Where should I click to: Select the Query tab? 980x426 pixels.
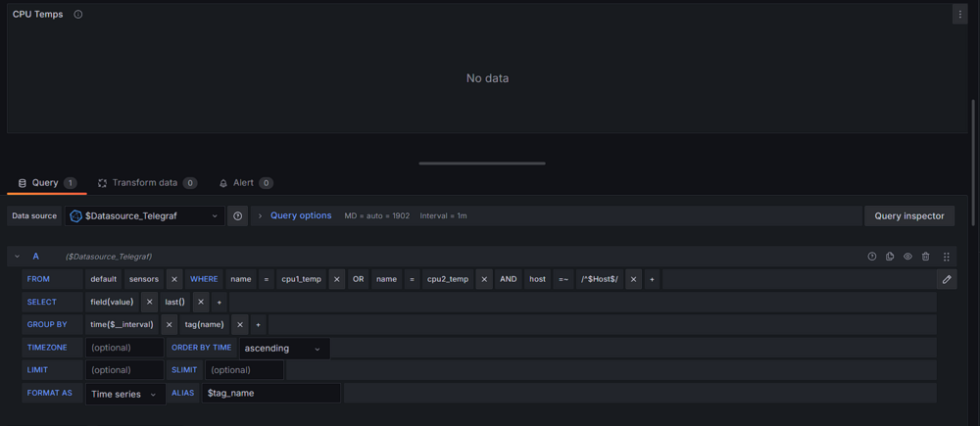click(x=46, y=183)
